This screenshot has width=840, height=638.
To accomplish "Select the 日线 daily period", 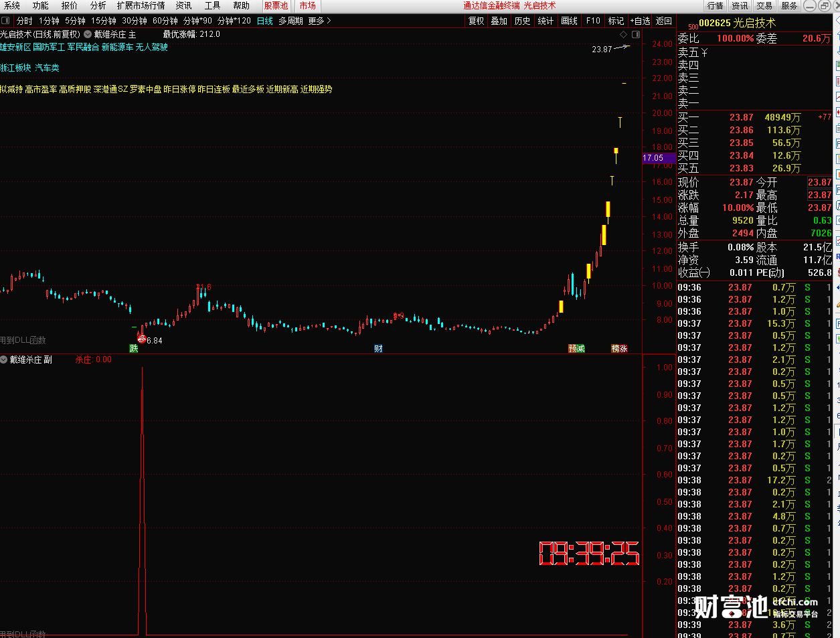I will tap(265, 21).
